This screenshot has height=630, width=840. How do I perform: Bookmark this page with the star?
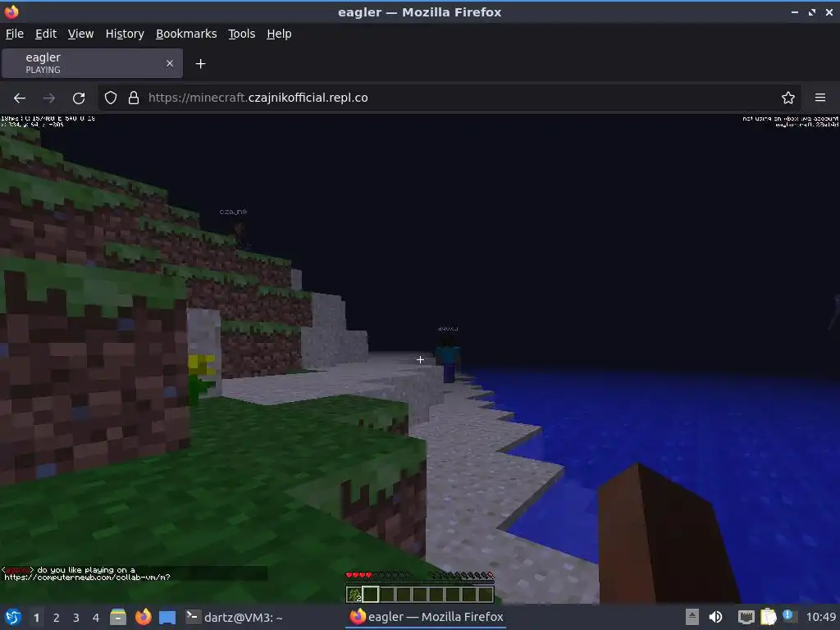[x=788, y=98]
